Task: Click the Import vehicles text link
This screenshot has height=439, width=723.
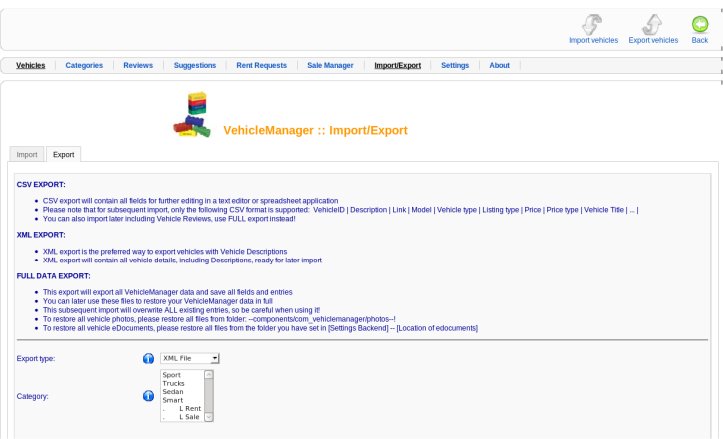Action: pyautogui.click(x=593, y=41)
